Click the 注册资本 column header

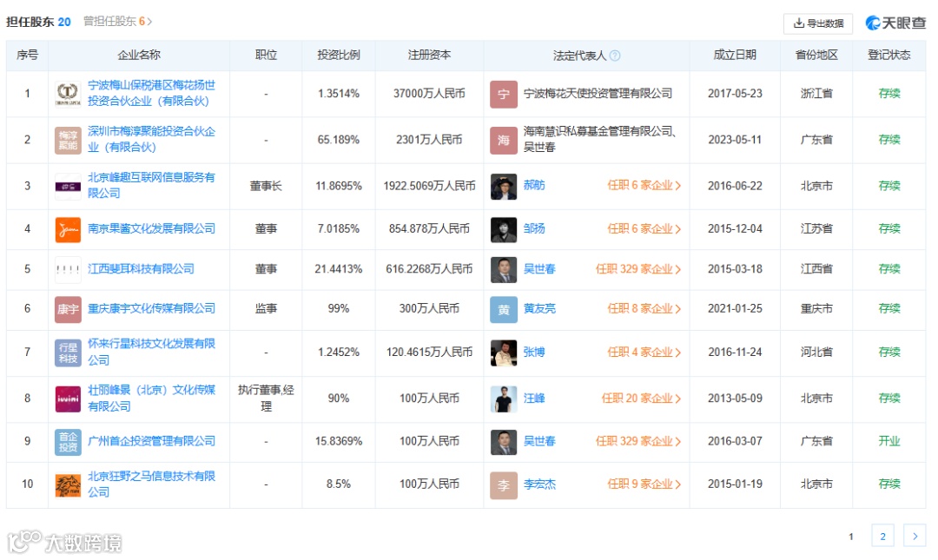[430, 55]
